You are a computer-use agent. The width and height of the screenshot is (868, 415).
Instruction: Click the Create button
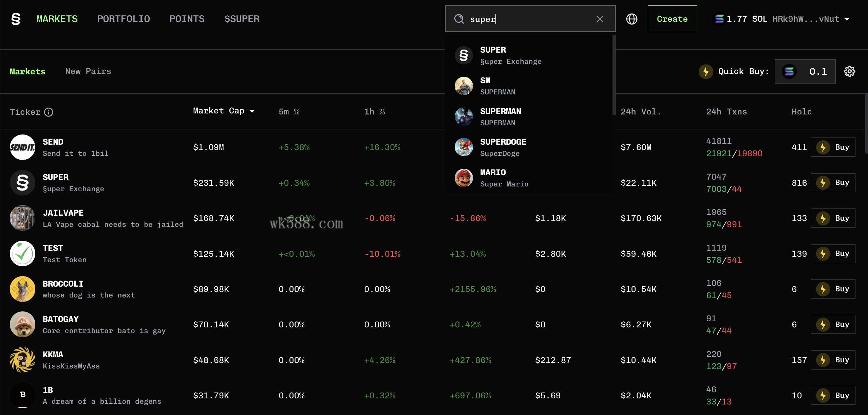pos(672,19)
